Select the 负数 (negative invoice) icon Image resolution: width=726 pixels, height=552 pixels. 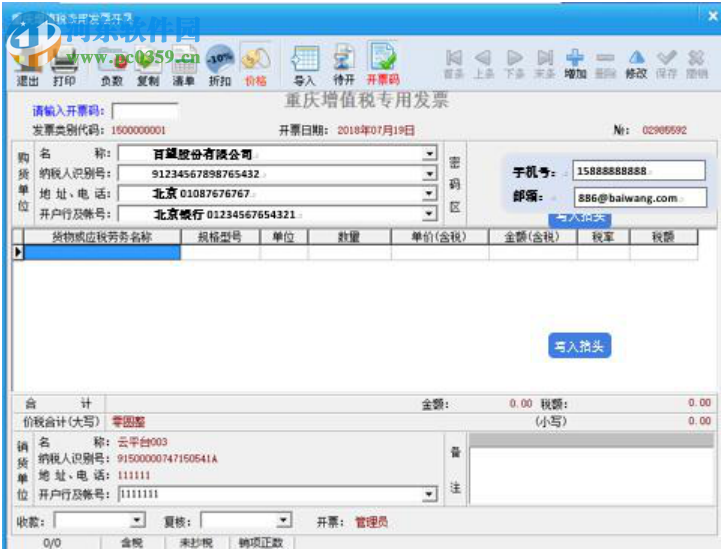coord(112,67)
